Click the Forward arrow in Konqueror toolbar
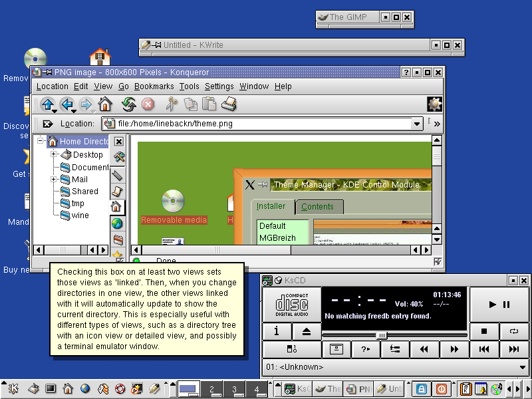This screenshot has width=532, height=399. tap(86, 104)
